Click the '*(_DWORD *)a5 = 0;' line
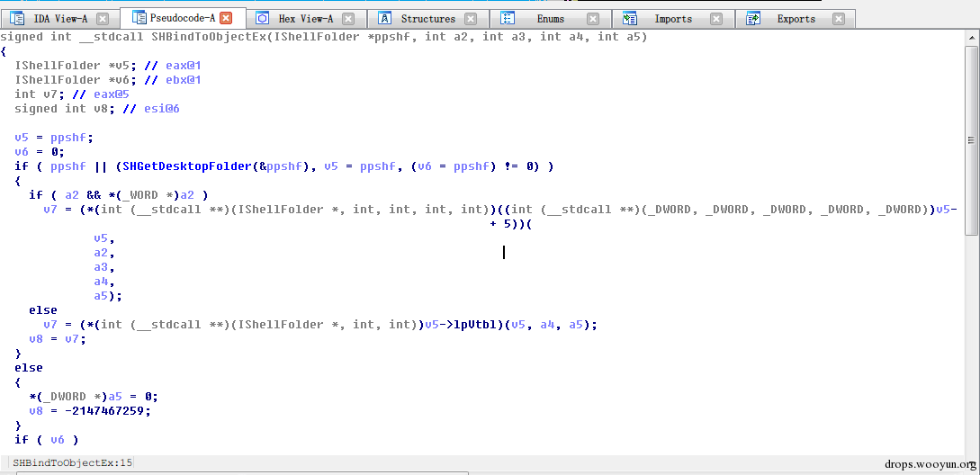Viewport: 980px width, 475px height. point(94,396)
